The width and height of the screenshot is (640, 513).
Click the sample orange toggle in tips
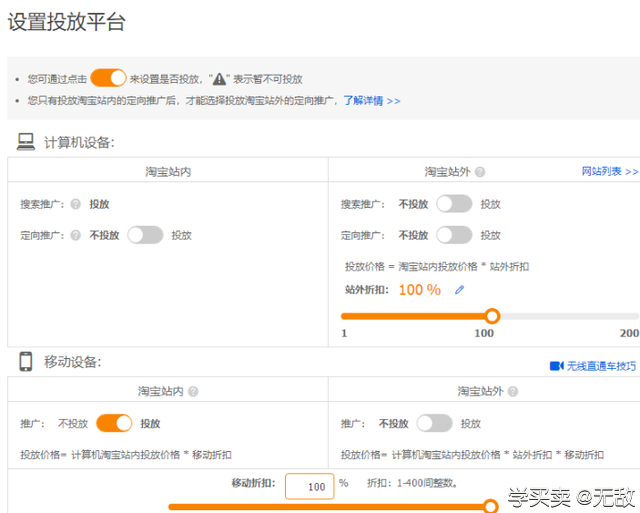(108, 78)
